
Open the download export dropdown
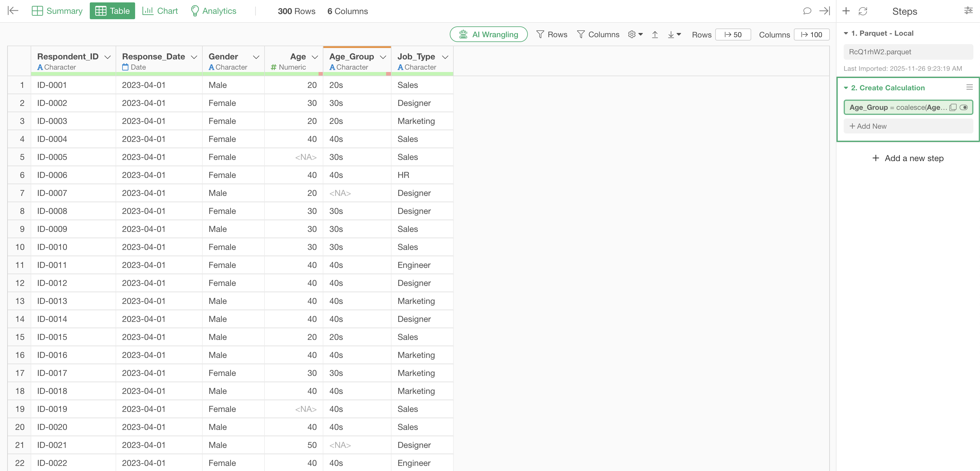[674, 34]
